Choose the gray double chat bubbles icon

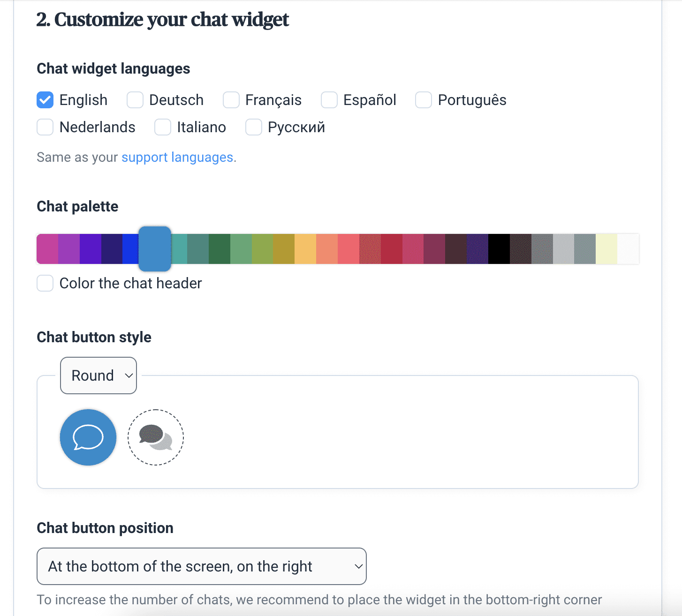[156, 437]
